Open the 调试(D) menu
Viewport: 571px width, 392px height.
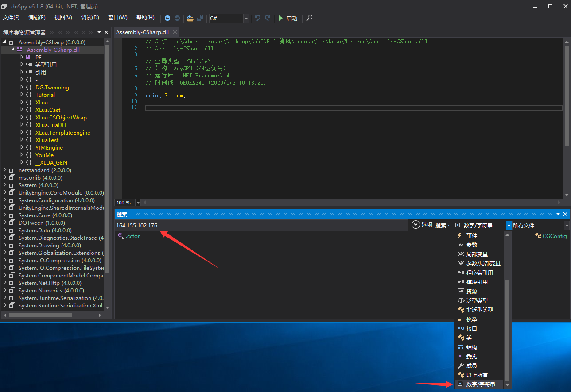(90, 18)
